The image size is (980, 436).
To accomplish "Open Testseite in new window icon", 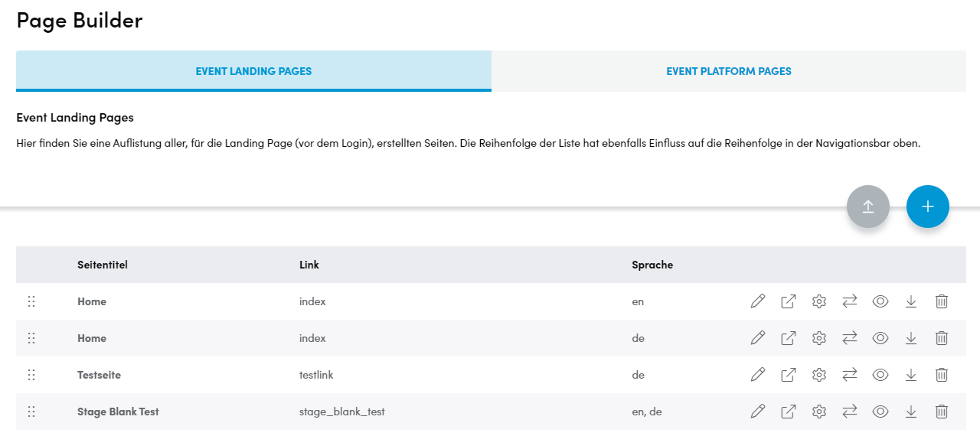I will pos(789,375).
